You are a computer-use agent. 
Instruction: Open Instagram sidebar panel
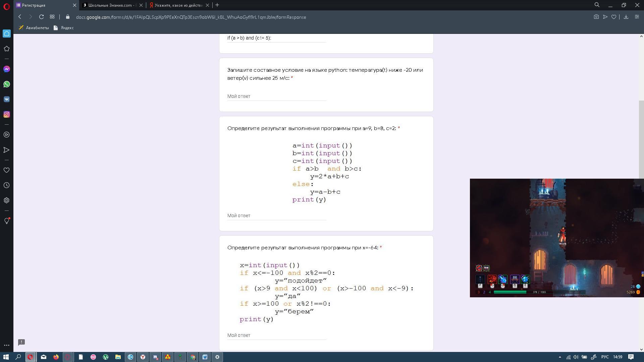click(7, 114)
